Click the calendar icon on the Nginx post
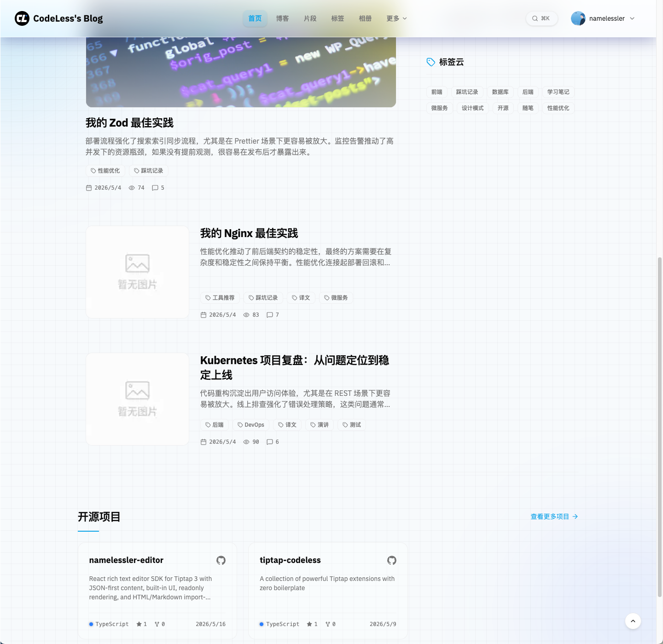663x644 pixels. (x=204, y=315)
